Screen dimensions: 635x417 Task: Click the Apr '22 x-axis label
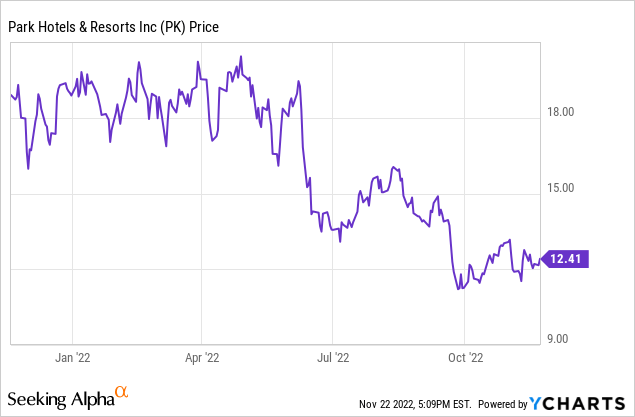[203, 356]
